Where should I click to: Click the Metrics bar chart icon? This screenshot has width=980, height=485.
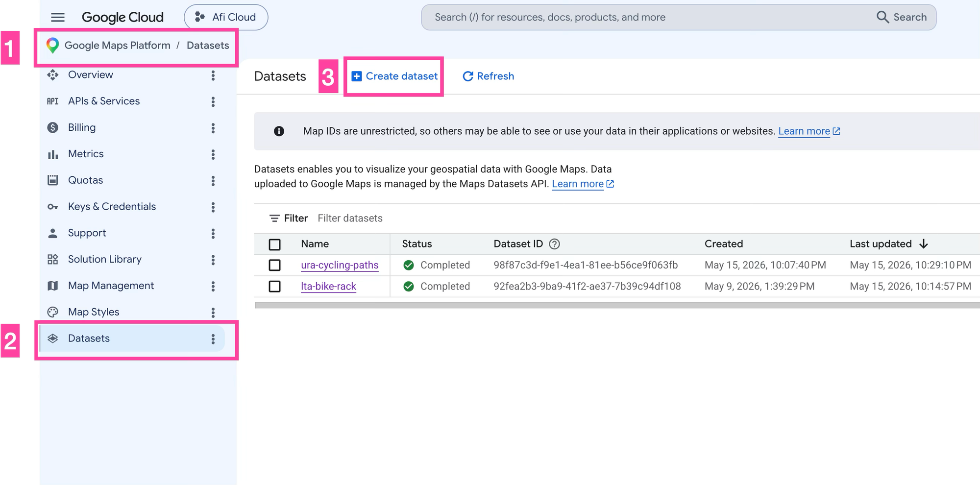pos(53,154)
